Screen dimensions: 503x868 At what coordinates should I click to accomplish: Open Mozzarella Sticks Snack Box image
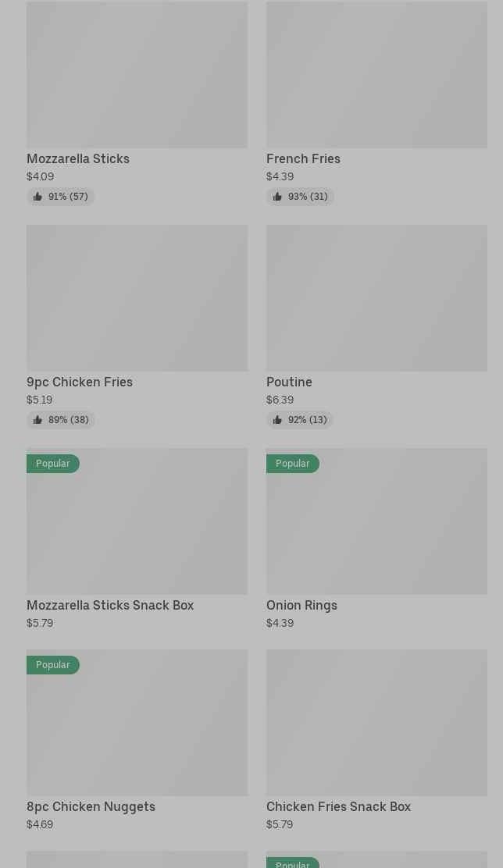pyautogui.click(x=137, y=531)
